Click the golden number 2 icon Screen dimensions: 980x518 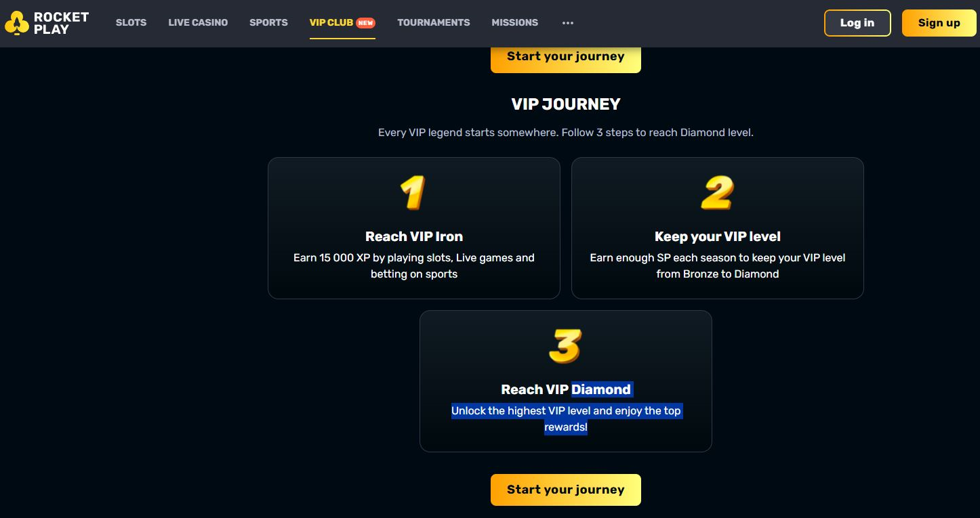[717, 193]
